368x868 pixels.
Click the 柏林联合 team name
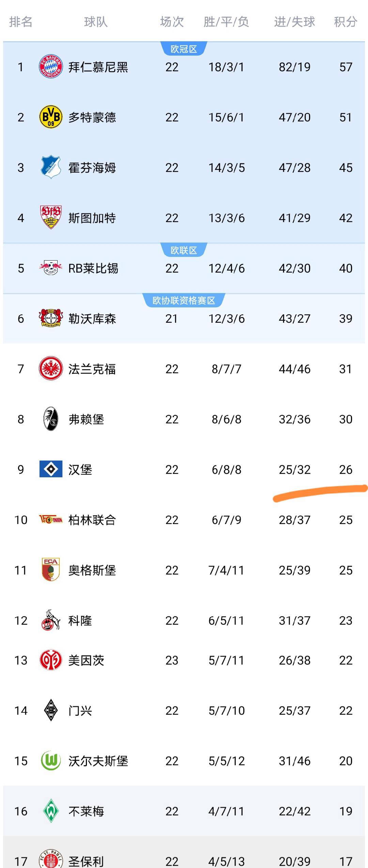click(x=92, y=520)
